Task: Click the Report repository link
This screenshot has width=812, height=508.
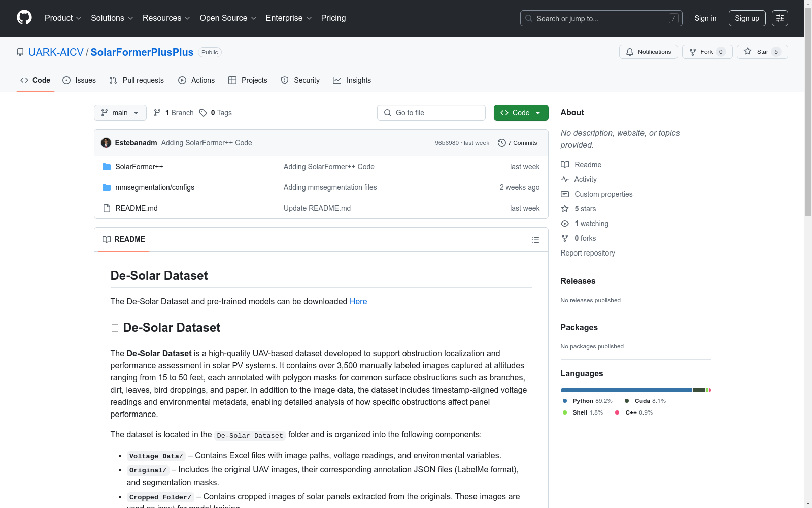Action: tap(588, 253)
